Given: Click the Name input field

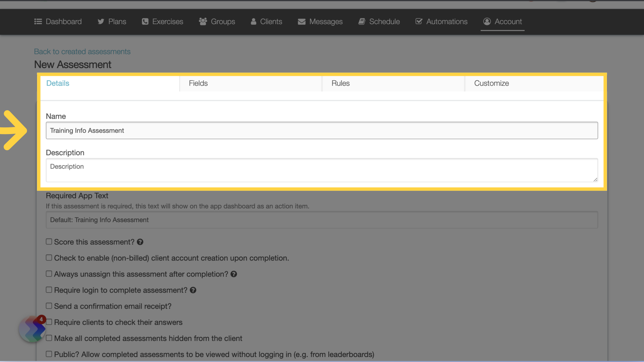Looking at the screenshot, I should pyautogui.click(x=322, y=130).
